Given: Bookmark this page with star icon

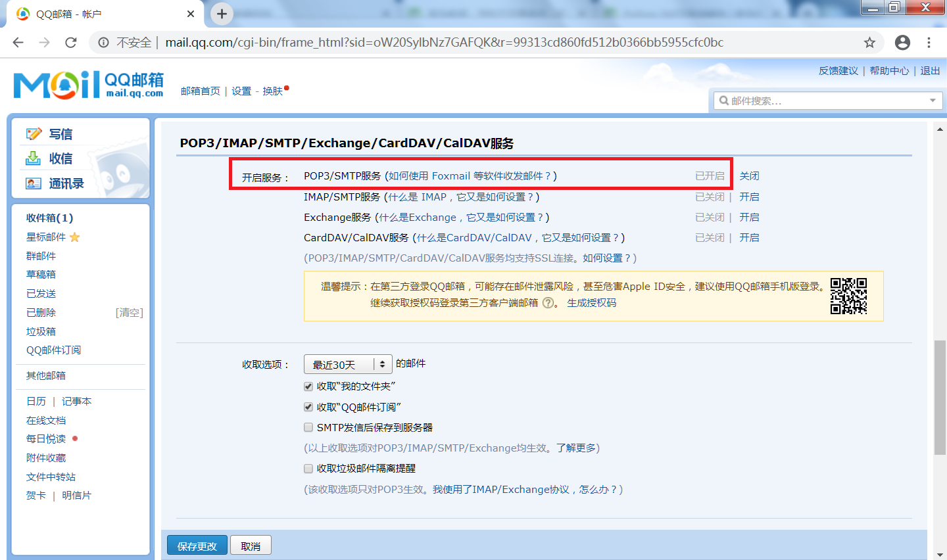Looking at the screenshot, I should pos(869,42).
